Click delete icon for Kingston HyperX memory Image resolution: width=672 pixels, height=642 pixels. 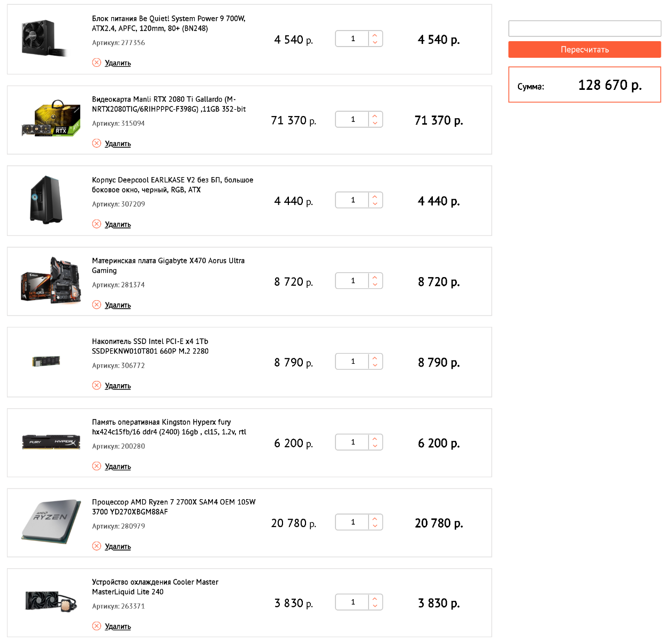click(96, 467)
